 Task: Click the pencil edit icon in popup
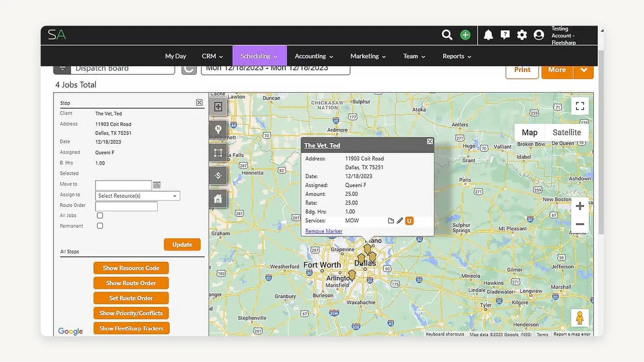pyautogui.click(x=400, y=221)
